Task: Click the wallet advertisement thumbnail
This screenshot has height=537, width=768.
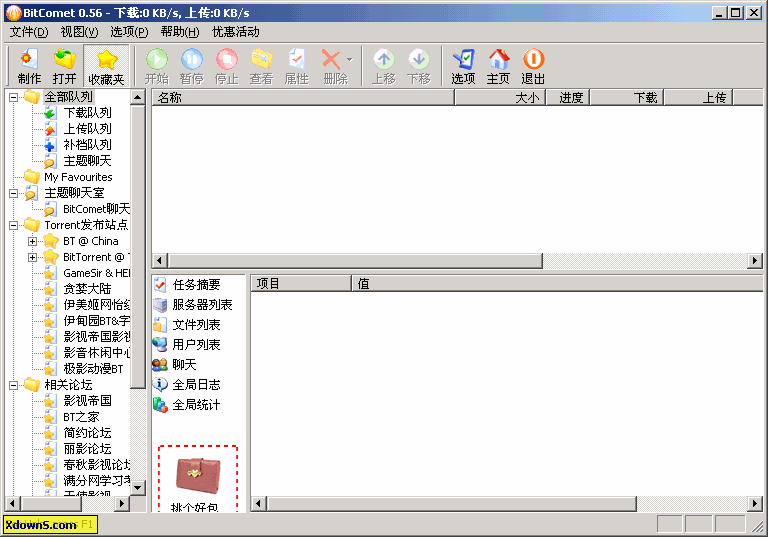Action: coord(198,475)
